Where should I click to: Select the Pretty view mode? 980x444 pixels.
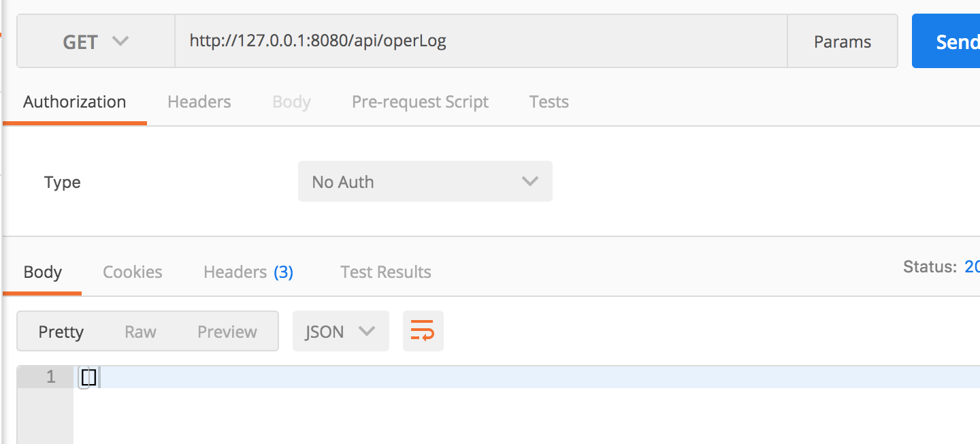61,332
